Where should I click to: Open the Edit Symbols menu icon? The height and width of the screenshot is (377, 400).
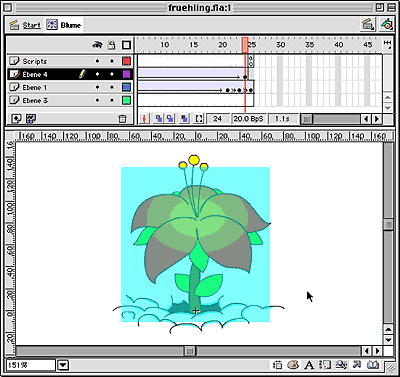click(387, 24)
